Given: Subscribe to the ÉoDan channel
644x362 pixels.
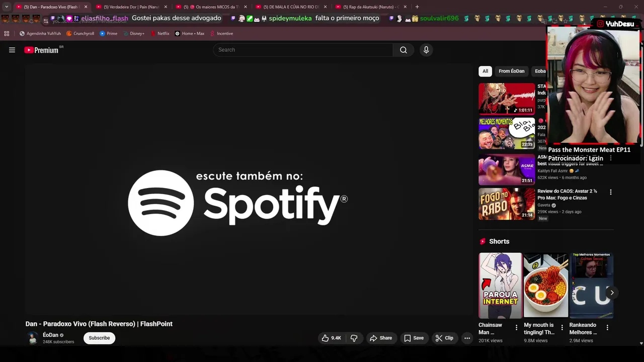Looking at the screenshot, I should coord(99,338).
